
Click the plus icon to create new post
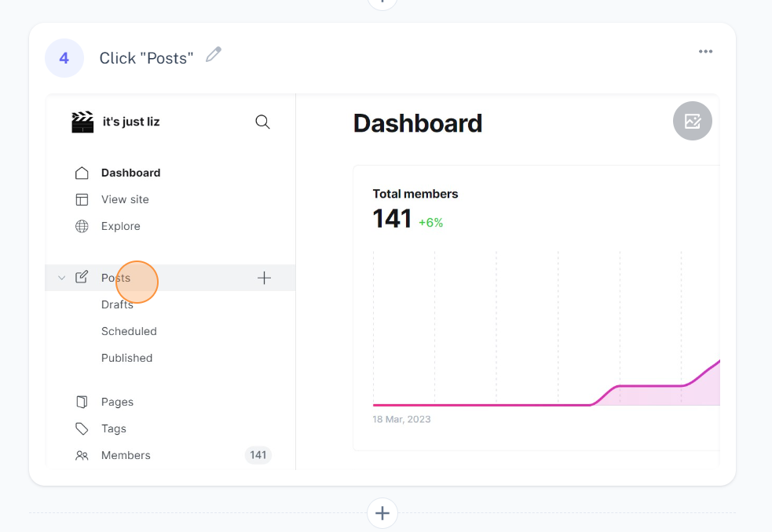click(264, 278)
